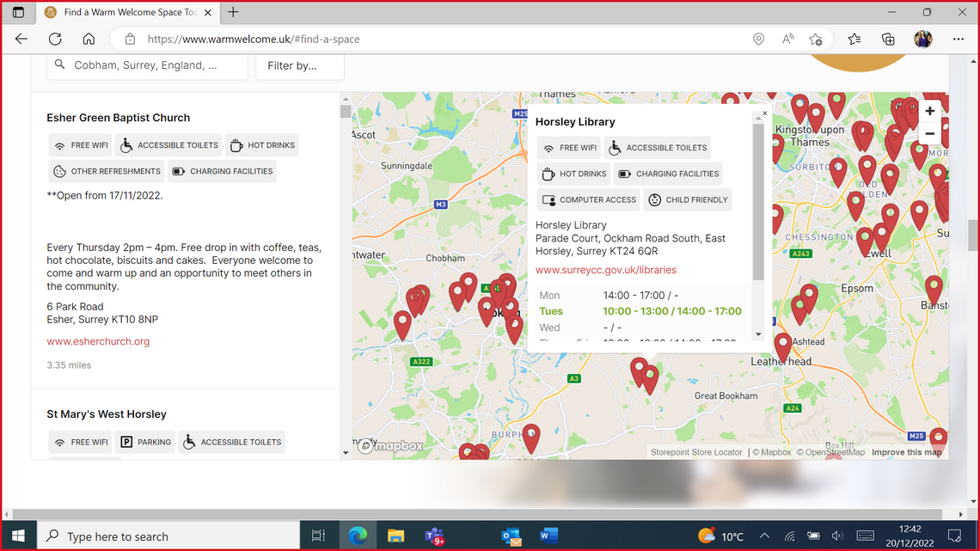Open the tab actions menu icon
This screenshot has height=551, width=980.
[18, 12]
